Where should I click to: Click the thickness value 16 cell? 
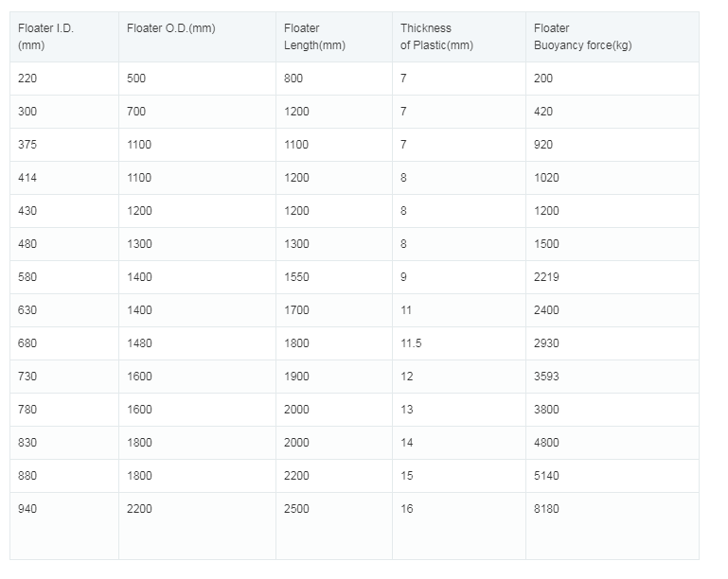click(407, 509)
